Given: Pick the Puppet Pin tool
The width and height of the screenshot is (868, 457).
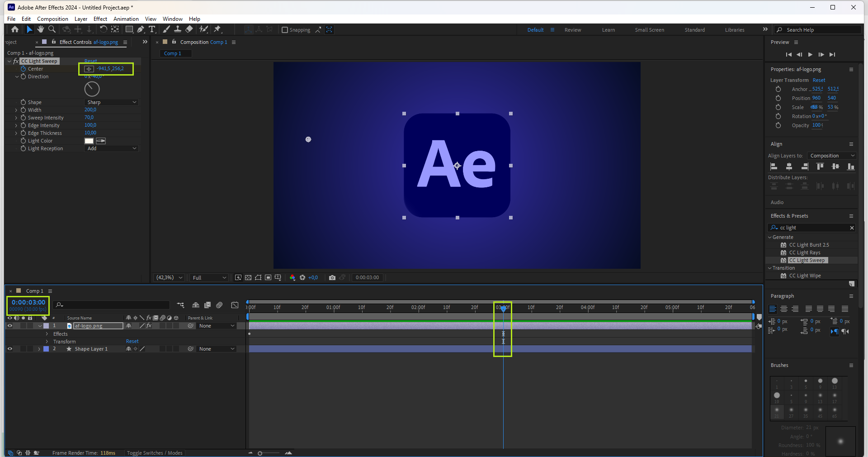Looking at the screenshot, I should tap(217, 29).
